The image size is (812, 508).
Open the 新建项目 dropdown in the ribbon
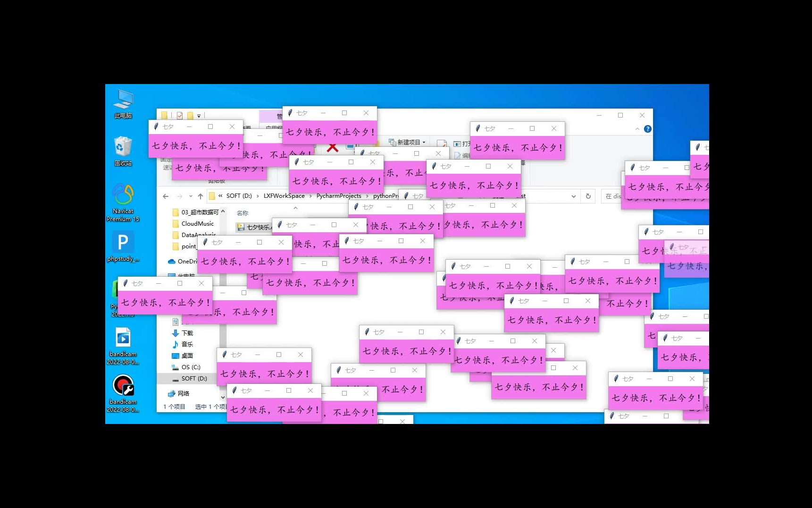pyautogui.click(x=407, y=142)
